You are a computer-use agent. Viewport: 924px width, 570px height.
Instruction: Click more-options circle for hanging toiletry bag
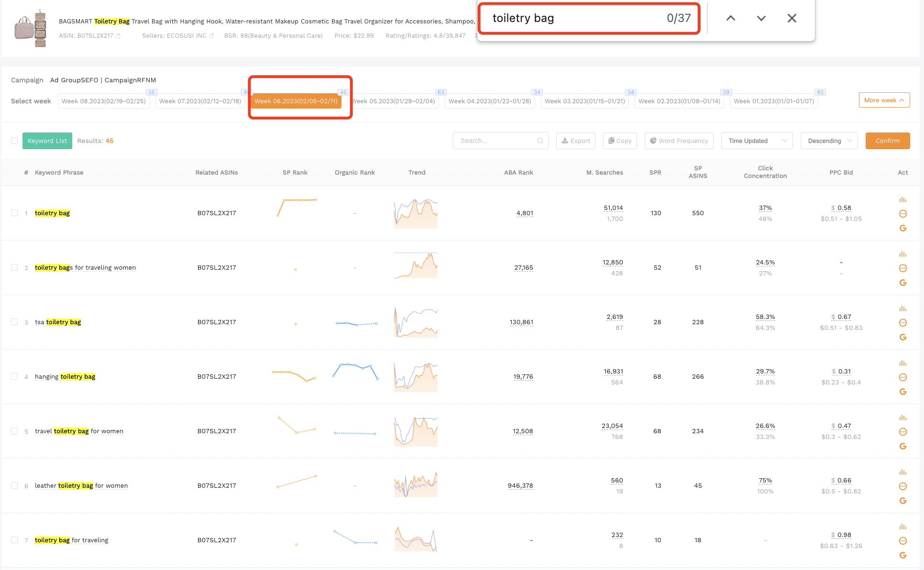click(x=903, y=377)
